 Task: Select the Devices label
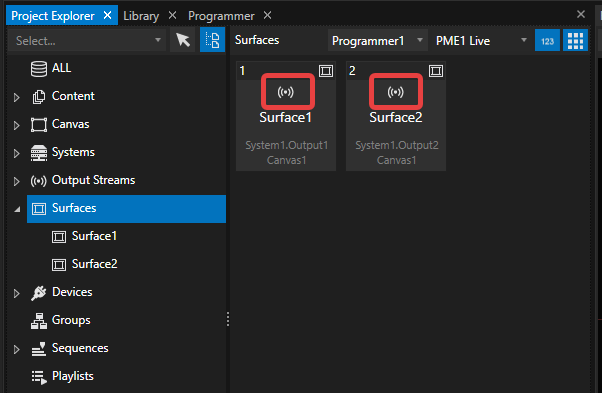72,292
